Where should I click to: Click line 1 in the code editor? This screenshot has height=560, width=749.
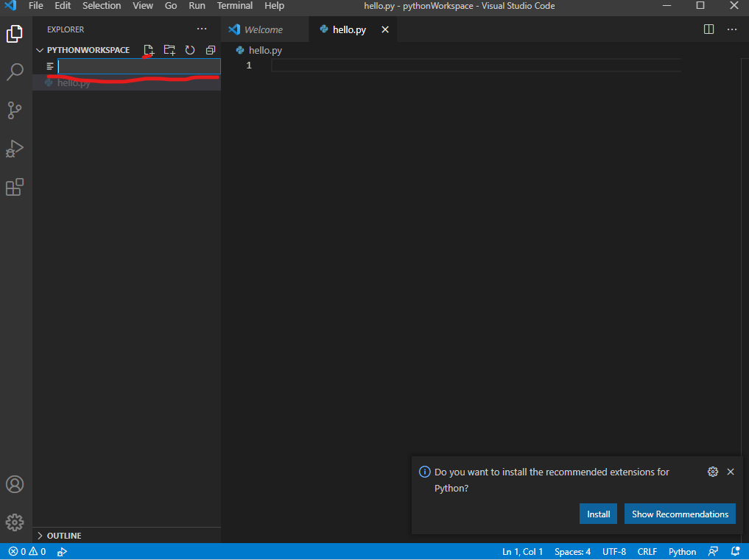coord(476,65)
